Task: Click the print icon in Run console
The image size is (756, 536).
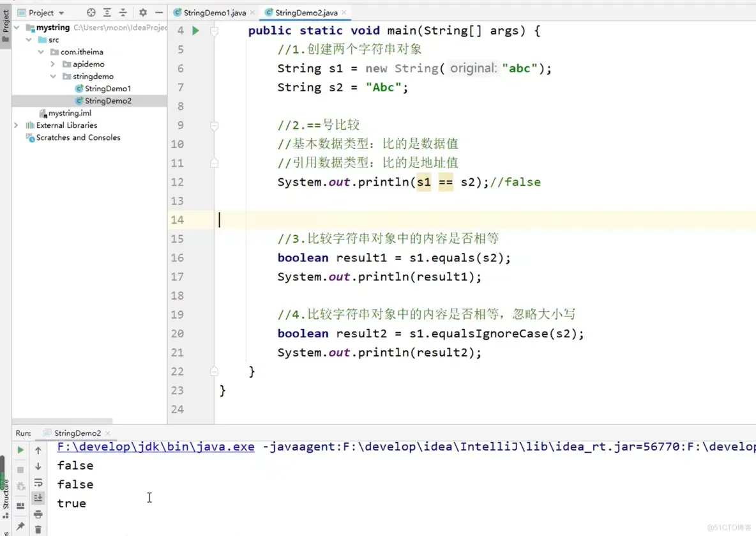Action: point(38,514)
